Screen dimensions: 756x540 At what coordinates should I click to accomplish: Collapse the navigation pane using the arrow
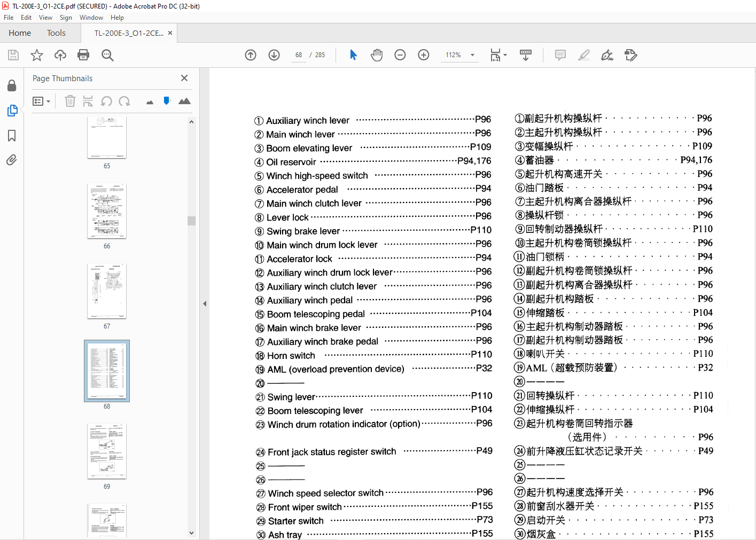click(205, 303)
